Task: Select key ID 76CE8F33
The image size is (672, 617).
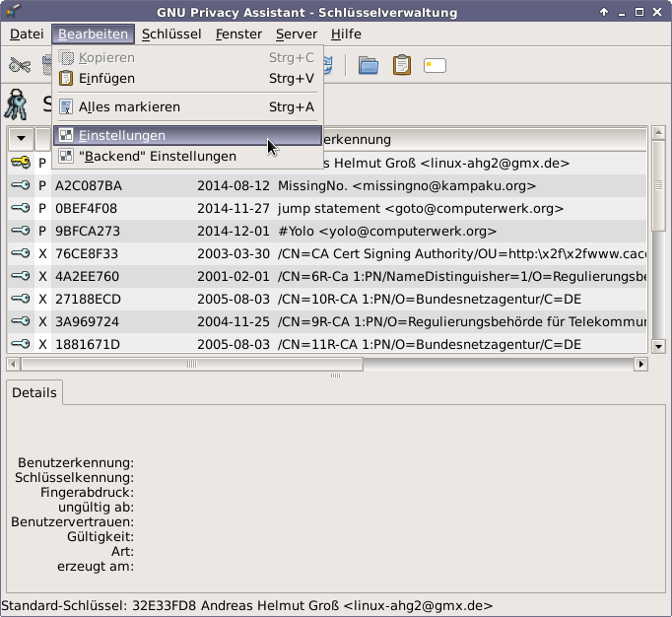Action: pos(87,254)
